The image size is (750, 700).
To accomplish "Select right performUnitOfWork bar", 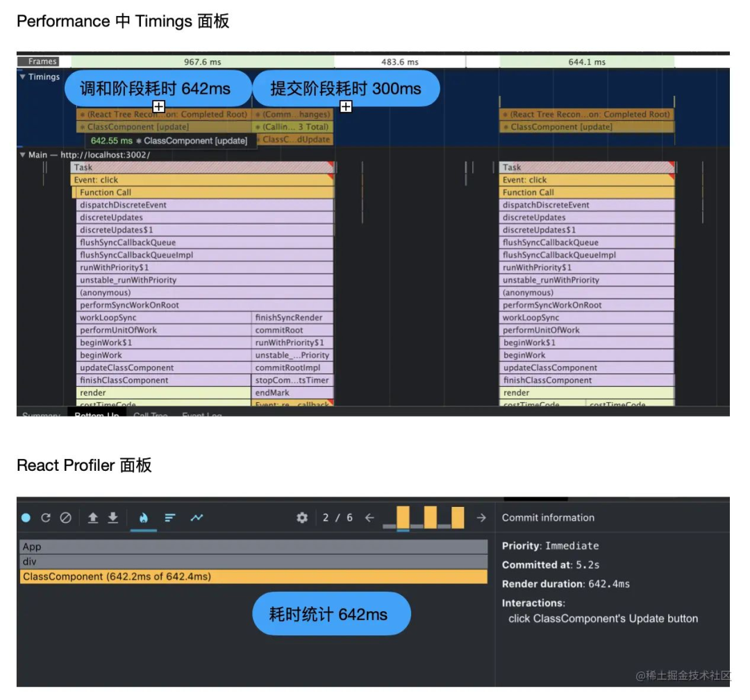I will click(587, 330).
